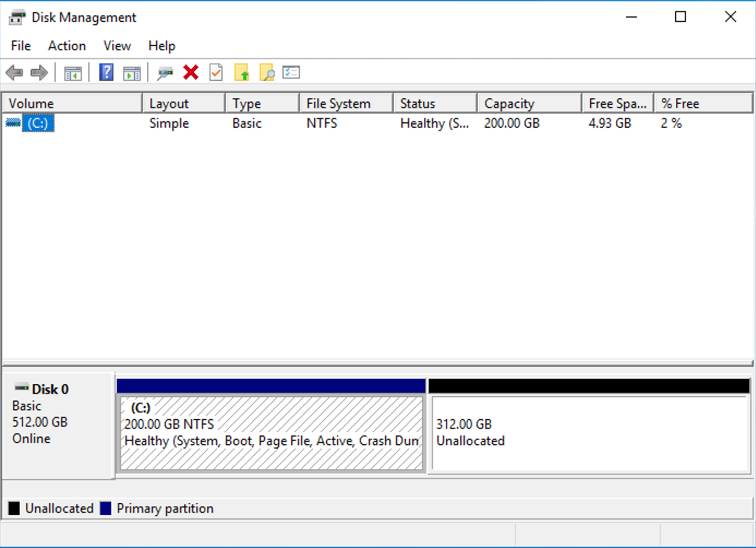The image size is (756, 548).
Task: Click the NTFS file system cell
Action: point(322,123)
